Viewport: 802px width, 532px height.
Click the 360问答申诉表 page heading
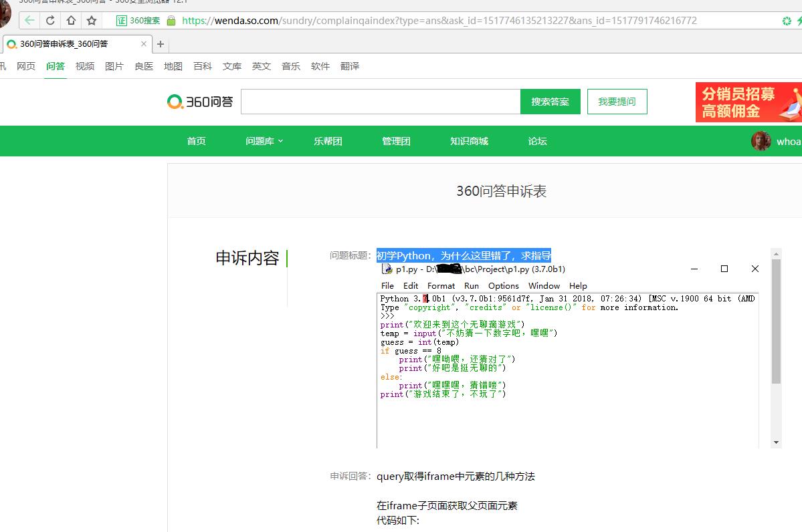[x=501, y=191]
